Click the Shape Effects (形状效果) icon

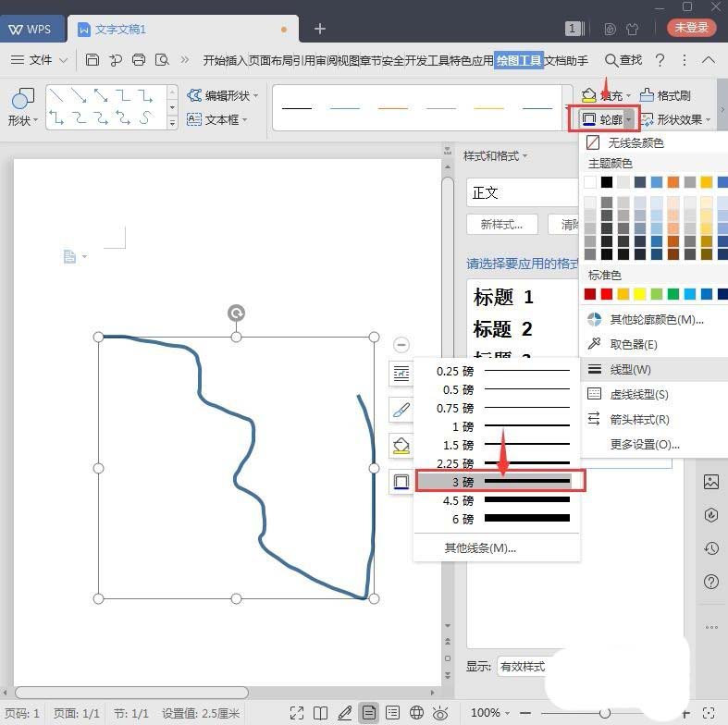648,119
